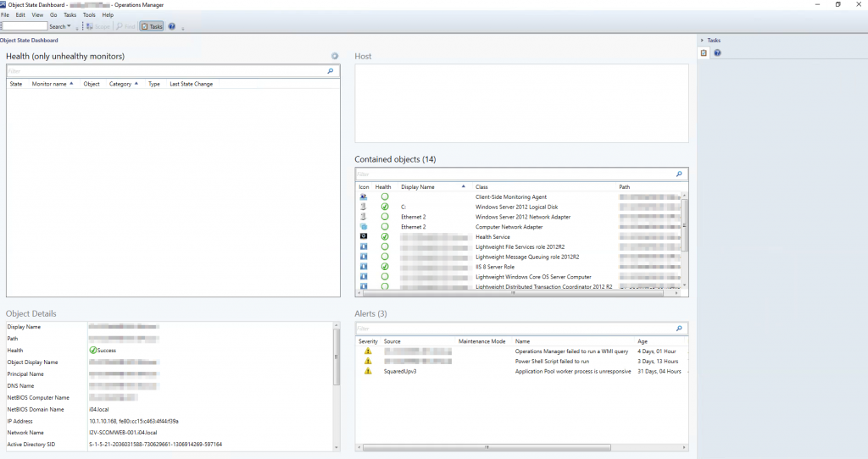Sort Health list by Monitor name column

tap(52, 84)
